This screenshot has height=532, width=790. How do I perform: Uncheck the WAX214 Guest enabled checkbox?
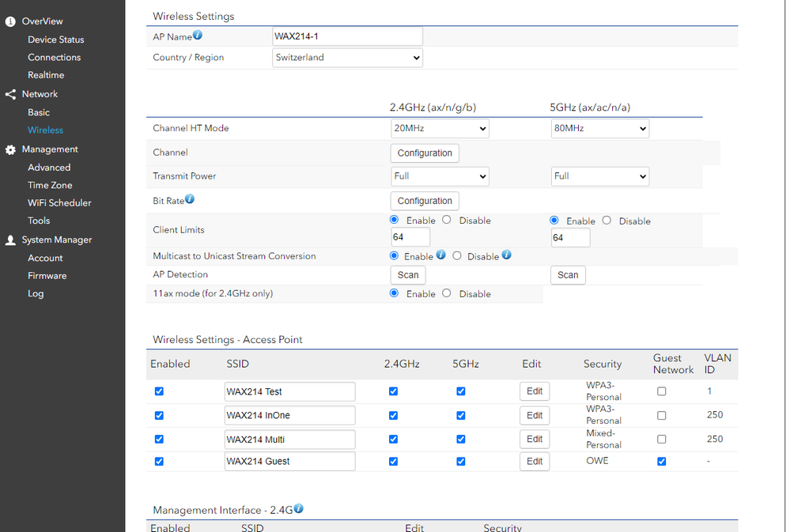click(x=159, y=461)
